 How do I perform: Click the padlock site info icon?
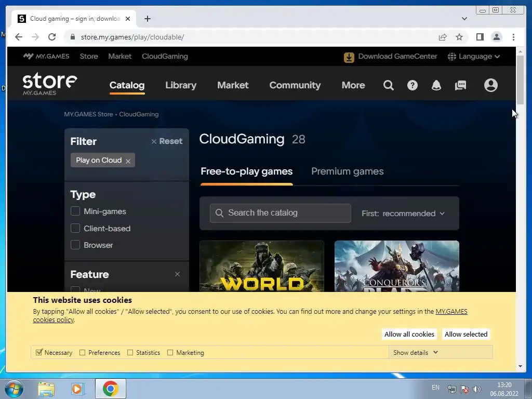click(x=73, y=37)
